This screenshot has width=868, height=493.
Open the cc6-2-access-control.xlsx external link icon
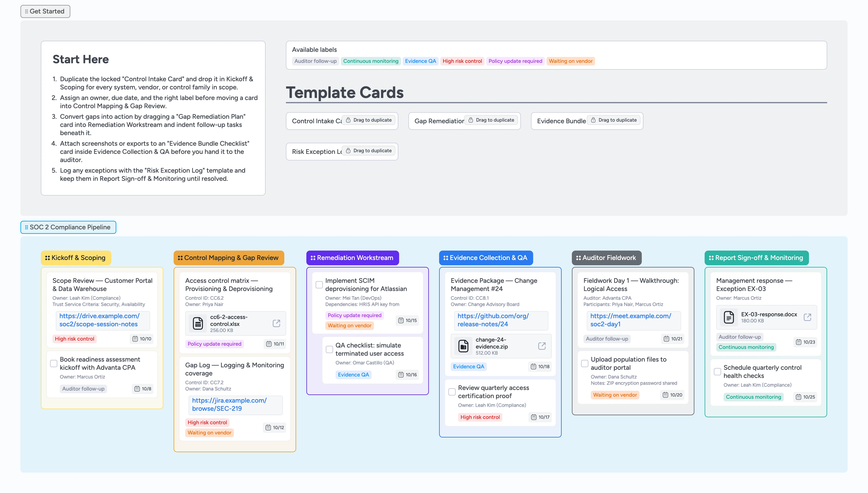pyautogui.click(x=277, y=323)
